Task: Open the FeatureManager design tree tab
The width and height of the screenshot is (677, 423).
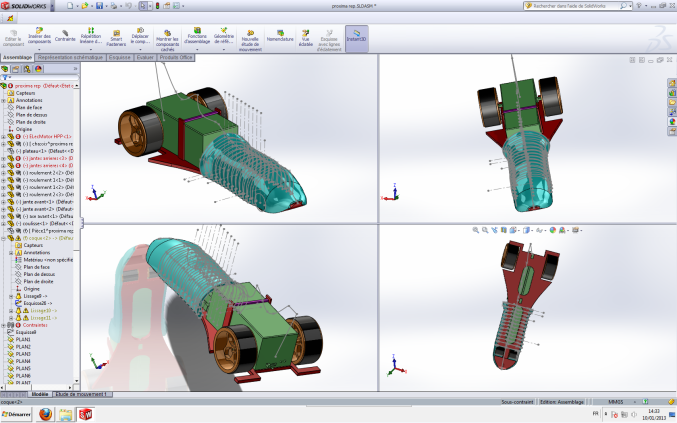Action: (x=5, y=69)
